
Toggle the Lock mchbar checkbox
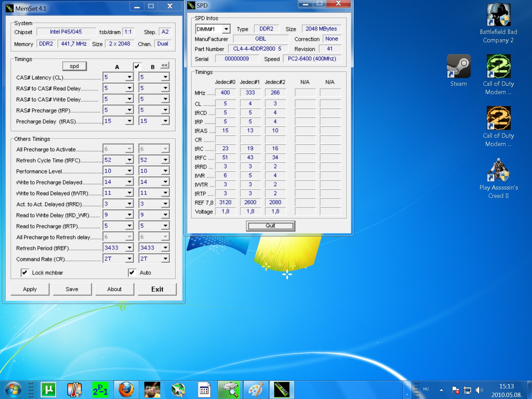(25, 273)
